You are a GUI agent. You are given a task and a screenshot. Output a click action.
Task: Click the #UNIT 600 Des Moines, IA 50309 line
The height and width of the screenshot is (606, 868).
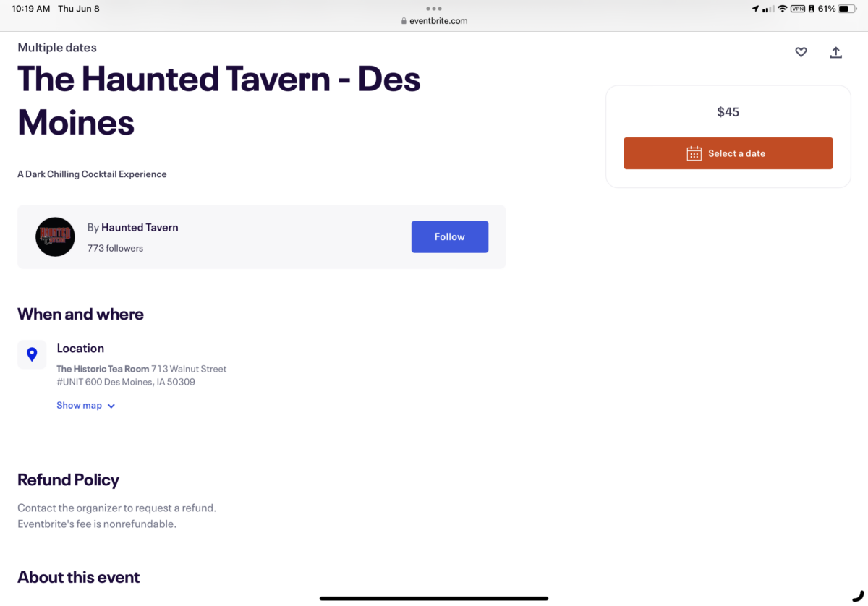click(126, 382)
